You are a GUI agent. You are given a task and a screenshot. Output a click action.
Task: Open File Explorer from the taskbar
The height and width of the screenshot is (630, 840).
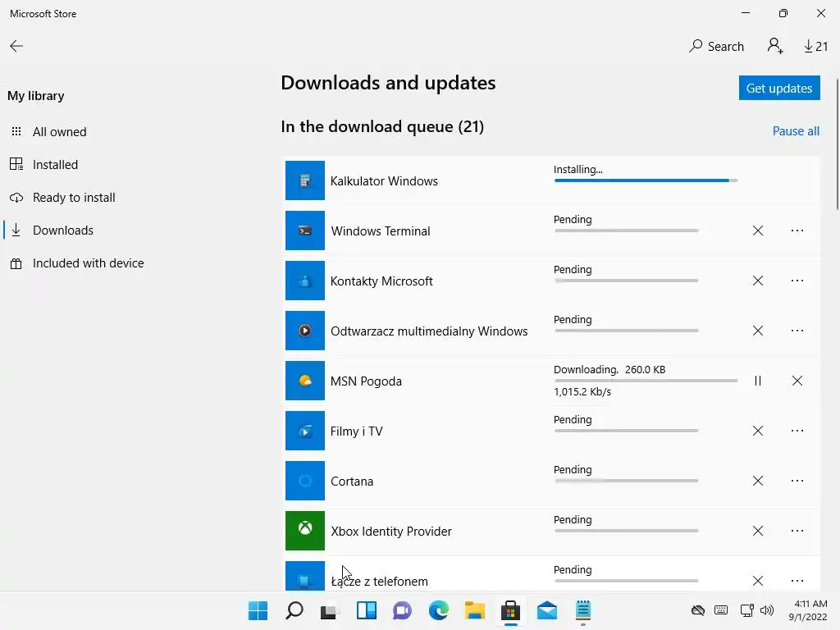(x=475, y=610)
